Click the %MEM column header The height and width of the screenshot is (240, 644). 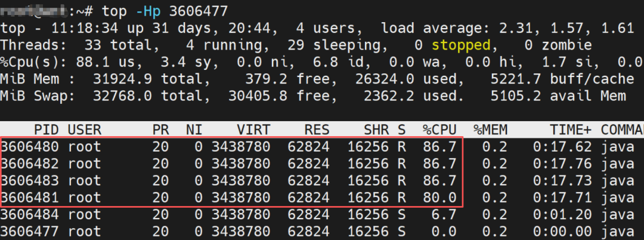[490, 130]
